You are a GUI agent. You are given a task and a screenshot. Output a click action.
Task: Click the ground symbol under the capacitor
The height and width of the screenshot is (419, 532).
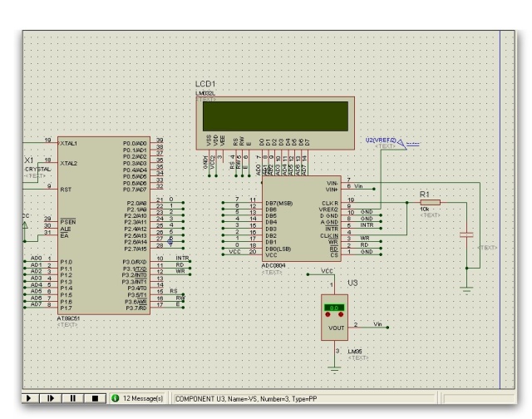[x=466, y=288]
